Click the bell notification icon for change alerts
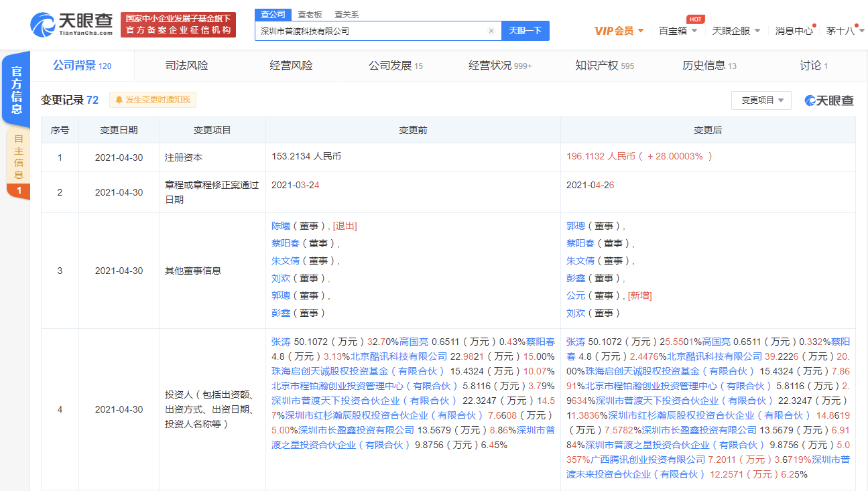Screen dimensions: 868x491 pos(119,100)
